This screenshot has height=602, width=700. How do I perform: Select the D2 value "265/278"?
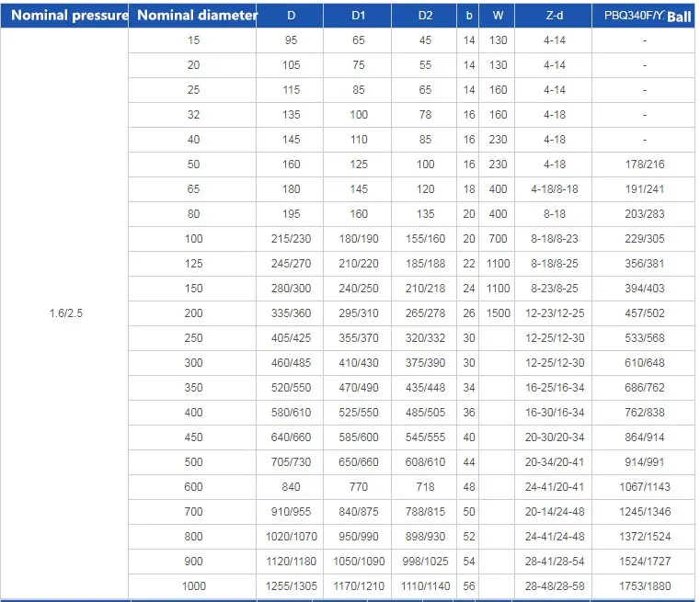pos(425,313)
